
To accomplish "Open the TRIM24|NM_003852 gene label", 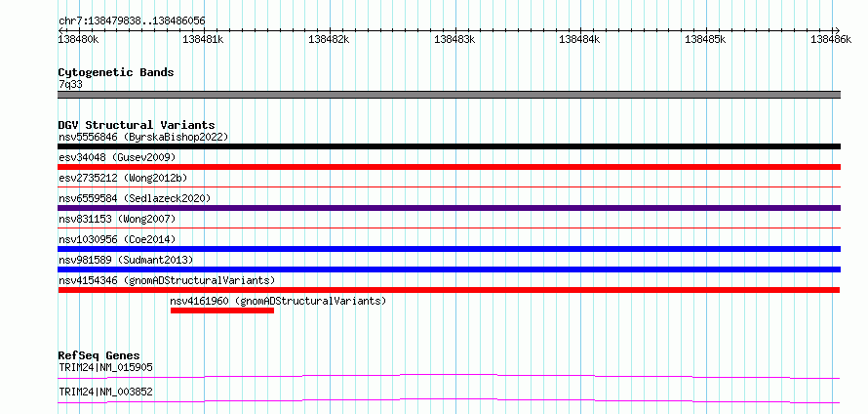I will pyautogui.click(x=105, y=392).
